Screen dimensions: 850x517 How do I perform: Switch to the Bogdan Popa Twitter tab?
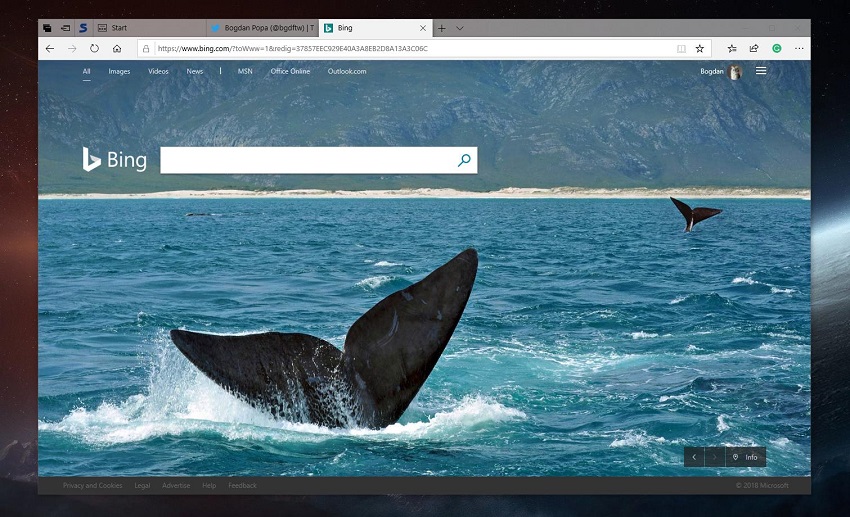262,28
